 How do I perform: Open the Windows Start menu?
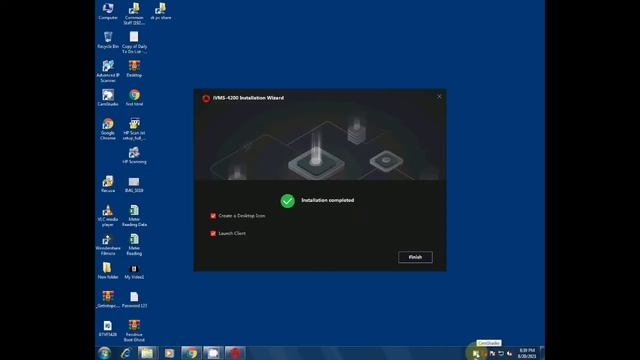104,353
